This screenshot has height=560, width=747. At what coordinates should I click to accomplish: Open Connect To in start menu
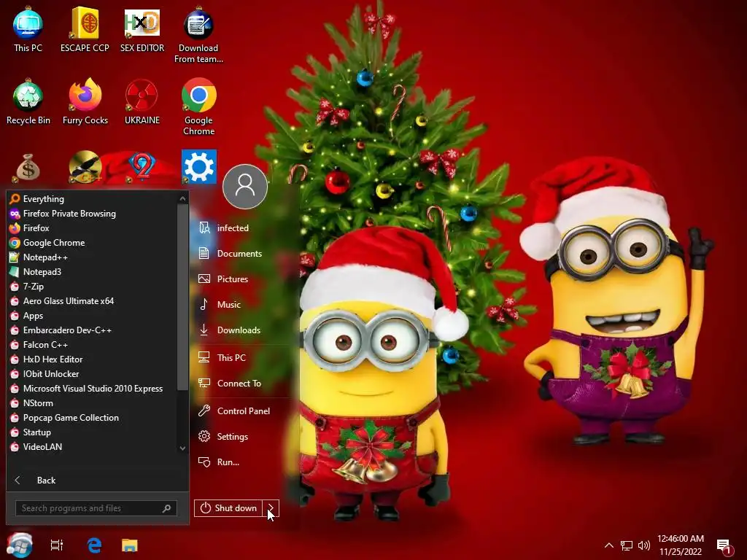[x=241, y=384]
